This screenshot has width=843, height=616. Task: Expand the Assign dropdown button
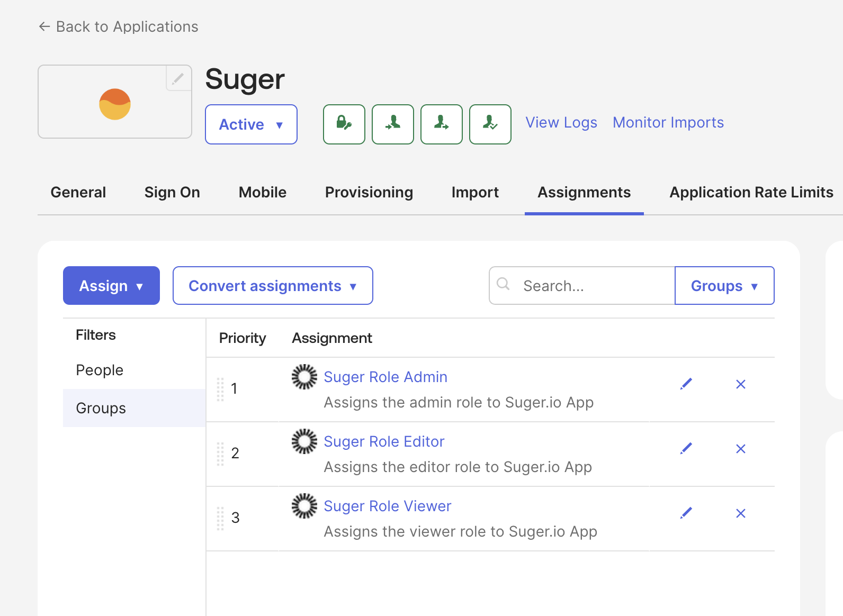point(111,286)
